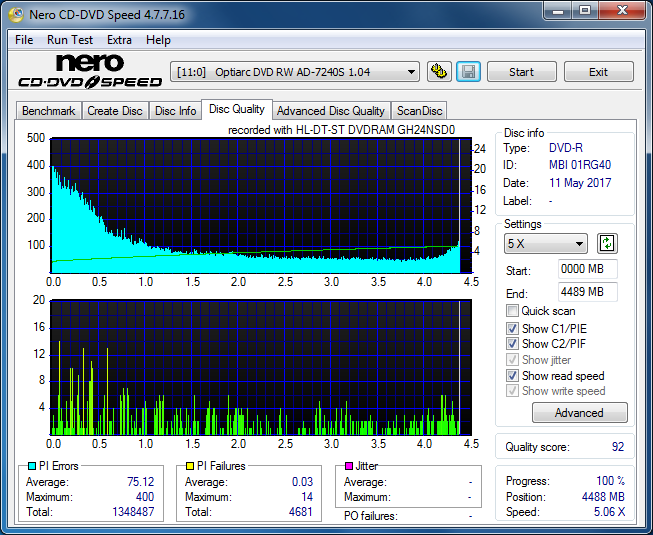Click the cyan PI Errors color swatch
Image resolution: width=653 pixels, height=535 pixels.
point(32,466)
